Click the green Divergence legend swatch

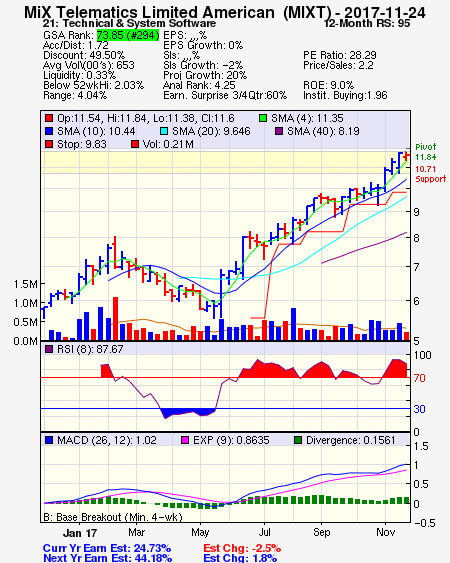tap(298, 440)
